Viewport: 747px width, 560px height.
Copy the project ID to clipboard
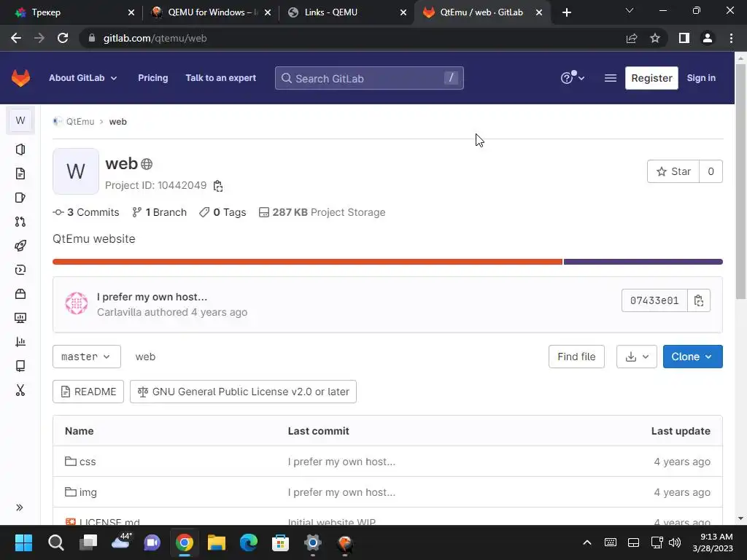[217, 186]
